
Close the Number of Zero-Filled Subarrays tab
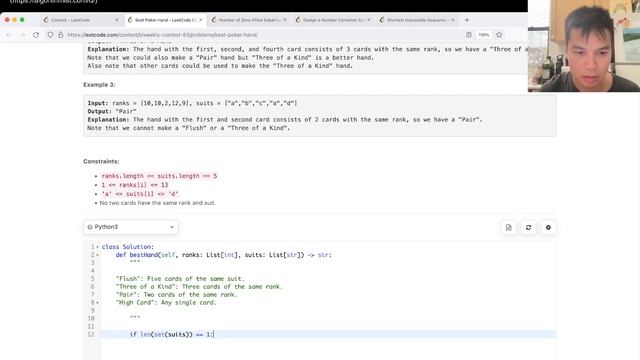point(284,20)
